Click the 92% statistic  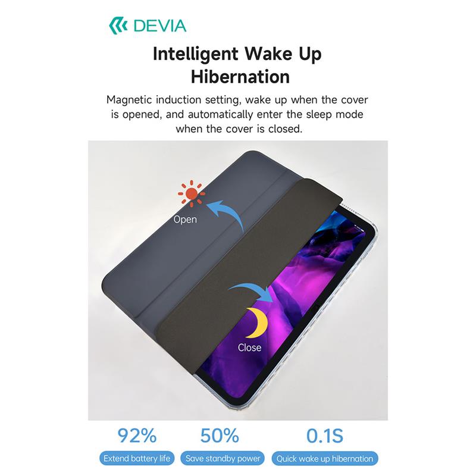click(137, 436)
